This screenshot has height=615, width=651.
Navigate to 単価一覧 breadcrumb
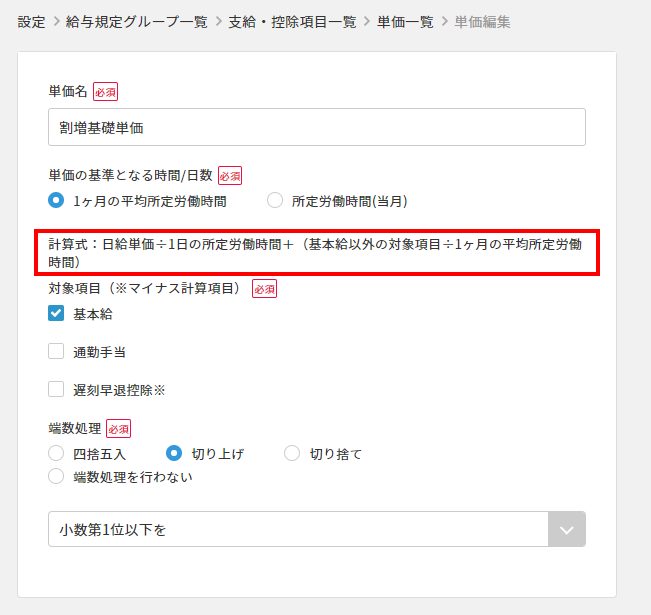click(405, 21)
